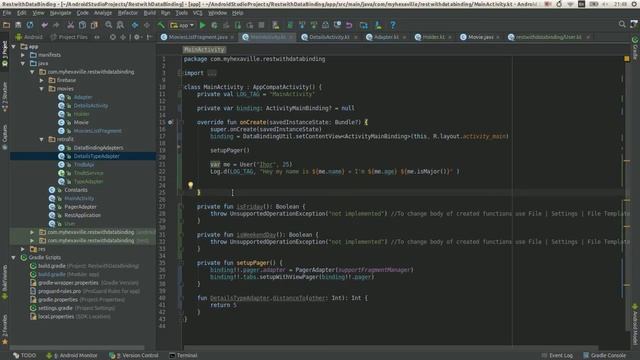Open the Android Monitor tool window

[72, 356]
